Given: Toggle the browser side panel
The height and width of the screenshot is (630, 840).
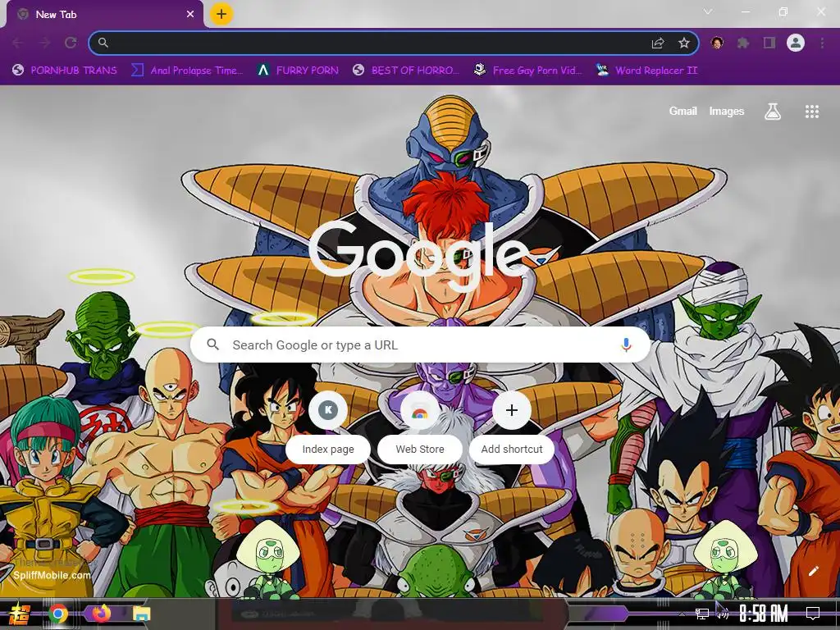Looking at the screenshot, I should [x=769, y=43].
